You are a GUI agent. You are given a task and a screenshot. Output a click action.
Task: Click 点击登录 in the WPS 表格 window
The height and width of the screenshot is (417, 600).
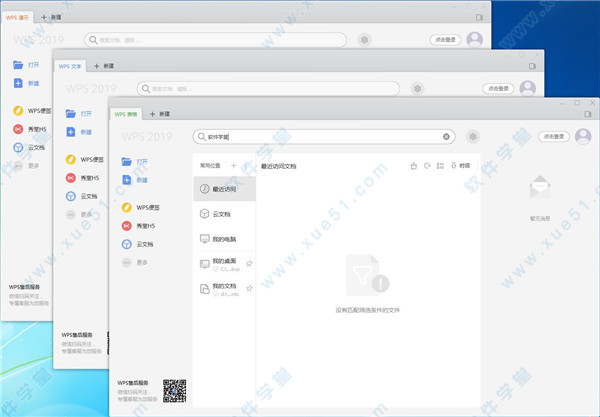(554, 136)
